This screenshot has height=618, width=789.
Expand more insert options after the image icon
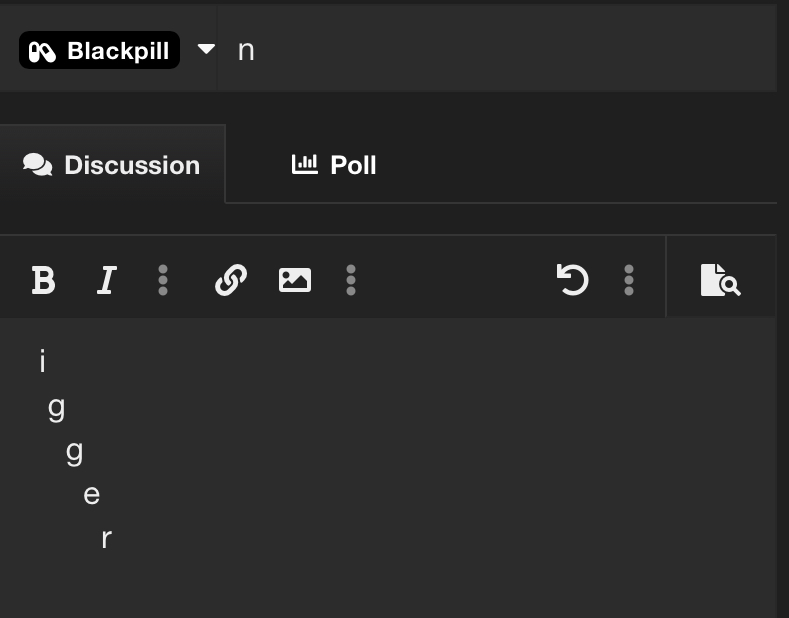351,280
